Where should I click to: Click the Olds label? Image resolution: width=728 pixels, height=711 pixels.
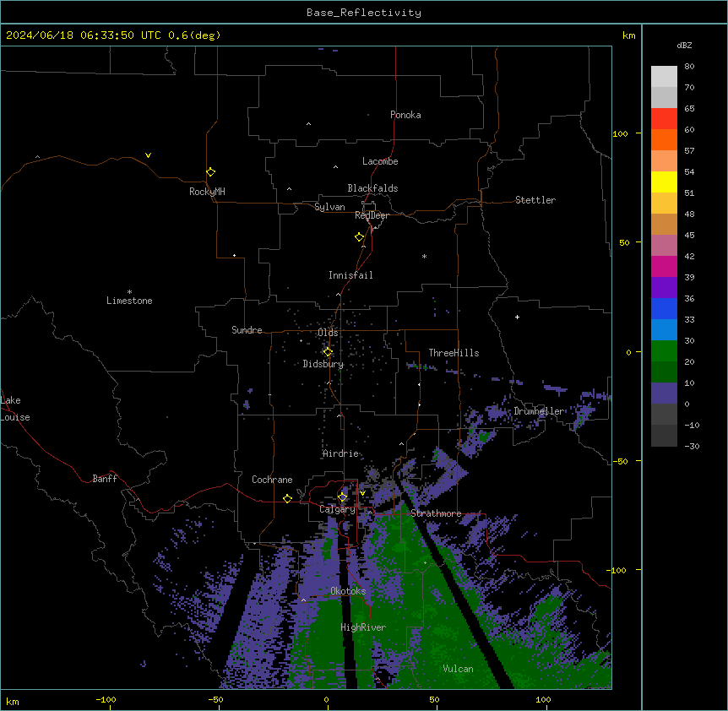coord(328,333)
